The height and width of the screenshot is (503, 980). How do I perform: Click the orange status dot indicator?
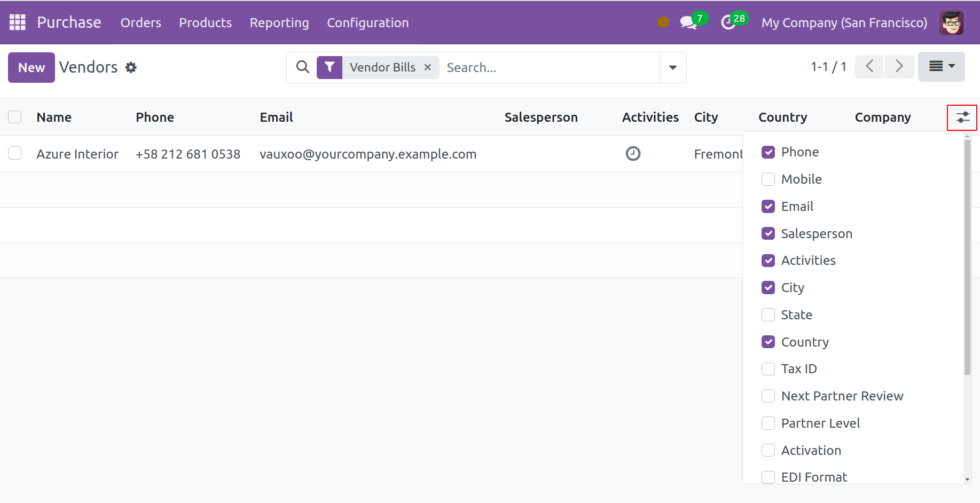[663, 22]
